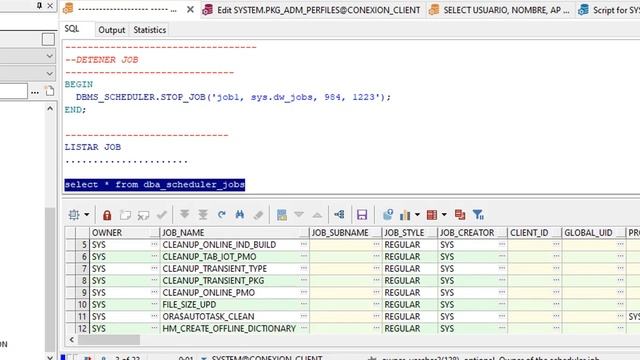Open the second side panel dropdown
The width and height of the screenshot is (640, 360).
(49, 74)
